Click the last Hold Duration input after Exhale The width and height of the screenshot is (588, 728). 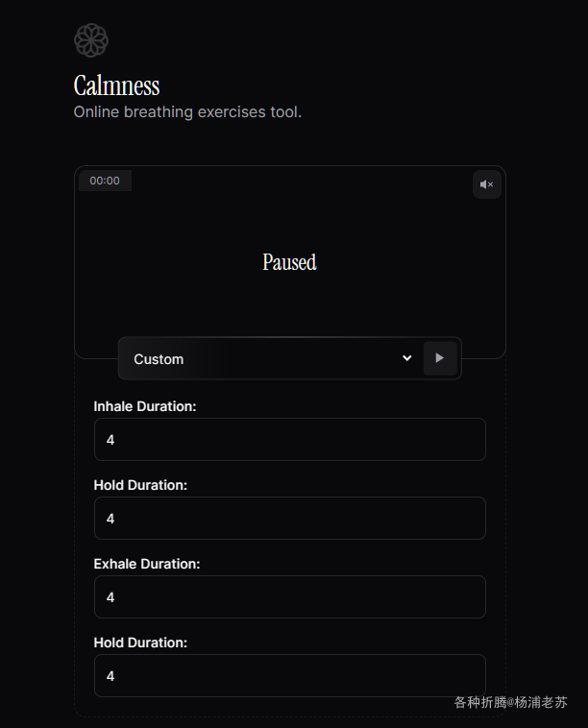point(289,675)
